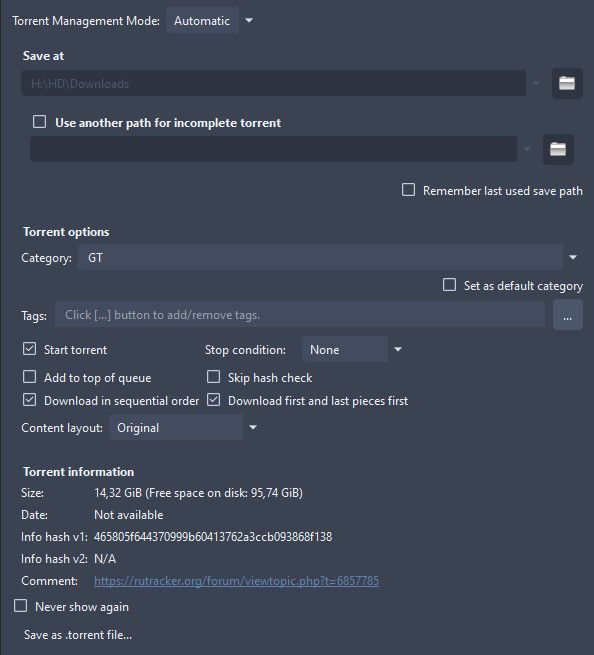Toggle Skip hash check option
594x655 pixels.
coord(213,377)
